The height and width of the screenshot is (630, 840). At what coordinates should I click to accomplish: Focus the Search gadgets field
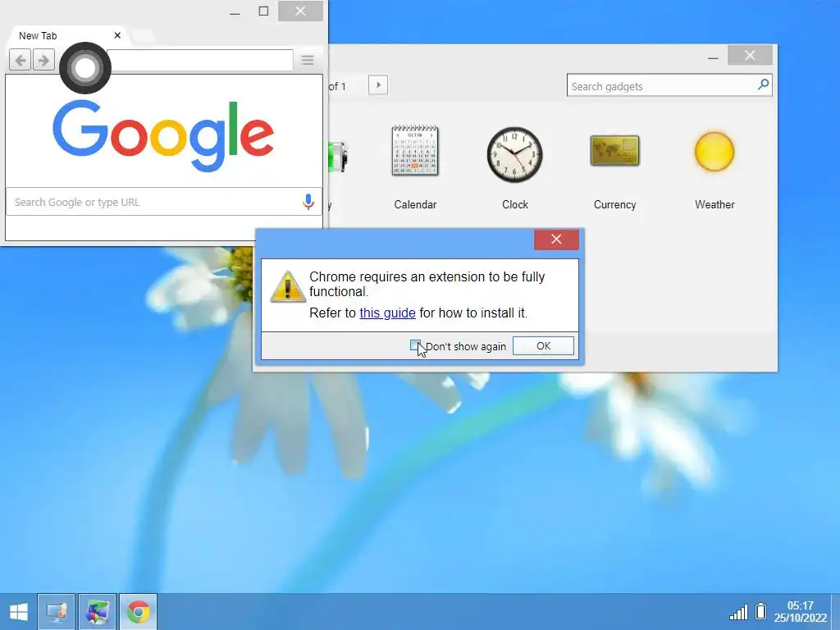click(x=669, y=85)
